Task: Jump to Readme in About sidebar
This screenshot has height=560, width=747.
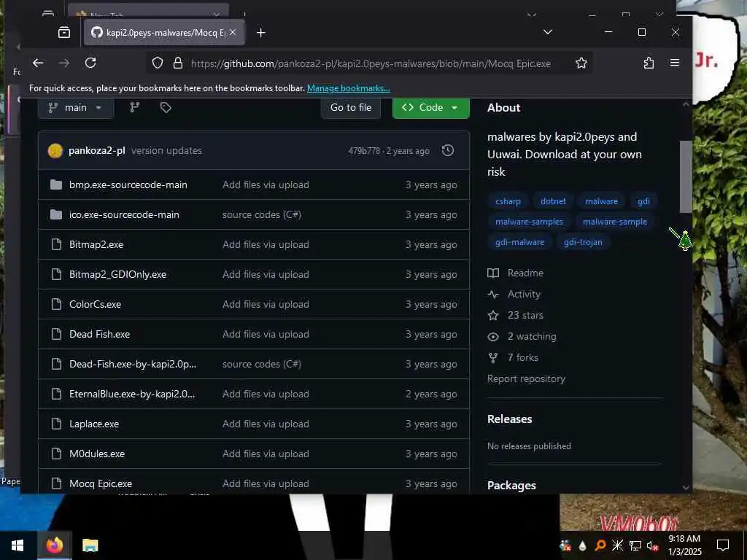Action: (x=516, y=273)
